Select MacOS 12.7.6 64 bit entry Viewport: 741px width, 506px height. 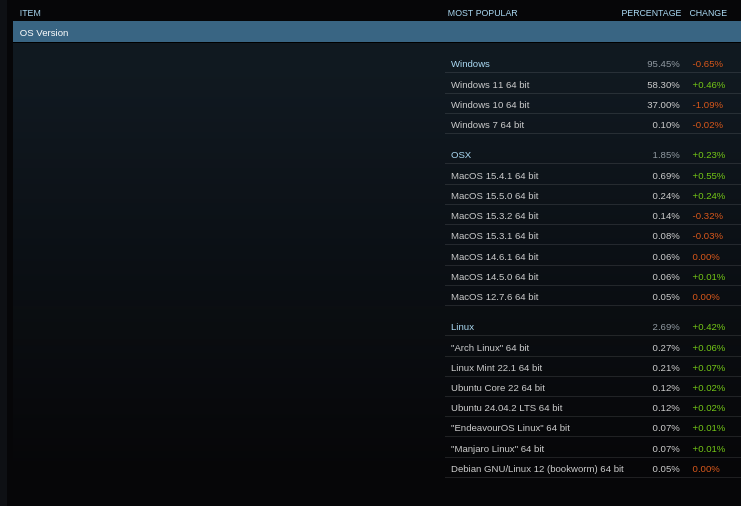coord(593,297)
